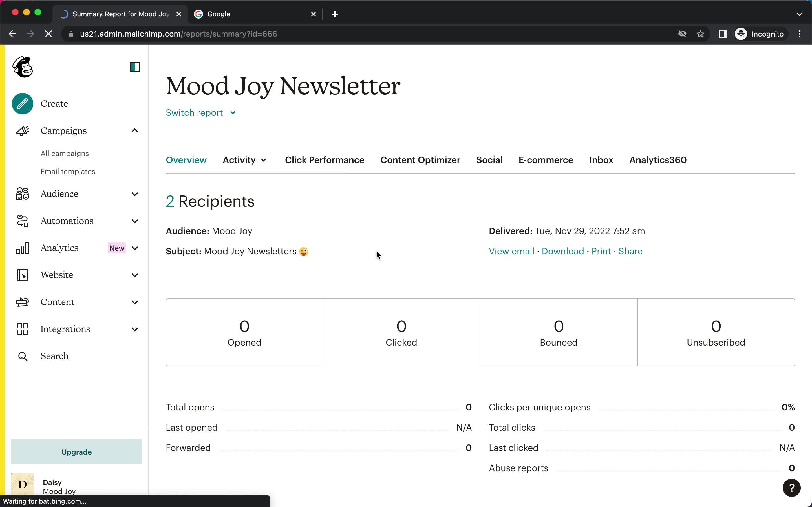Toggle the Content section expander

[134, 302]
